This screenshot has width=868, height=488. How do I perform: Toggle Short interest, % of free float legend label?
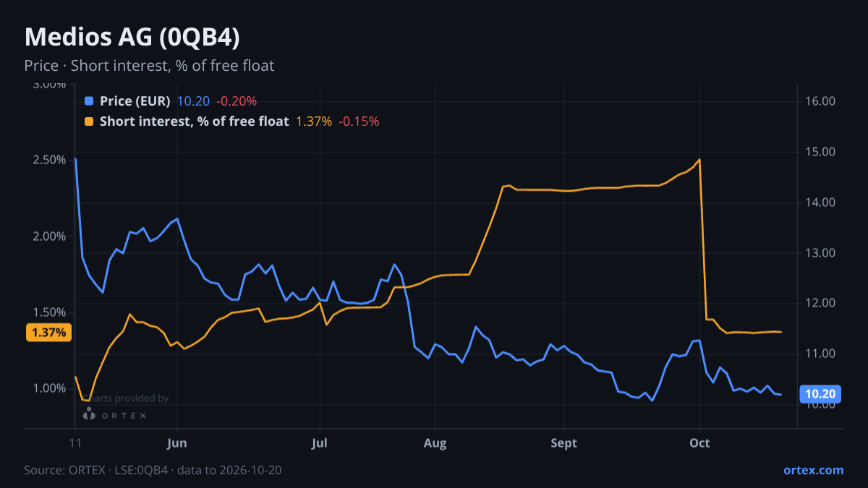click(x=194, y=121)
